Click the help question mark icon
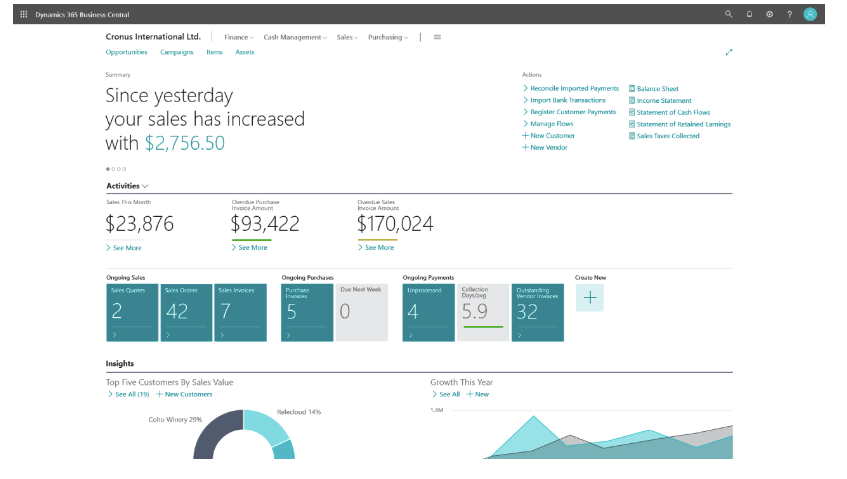 [789, 15]
